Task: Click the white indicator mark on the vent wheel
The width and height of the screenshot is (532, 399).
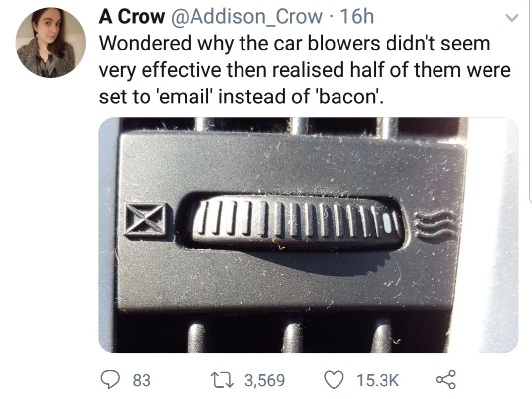Action: point(387,224)
